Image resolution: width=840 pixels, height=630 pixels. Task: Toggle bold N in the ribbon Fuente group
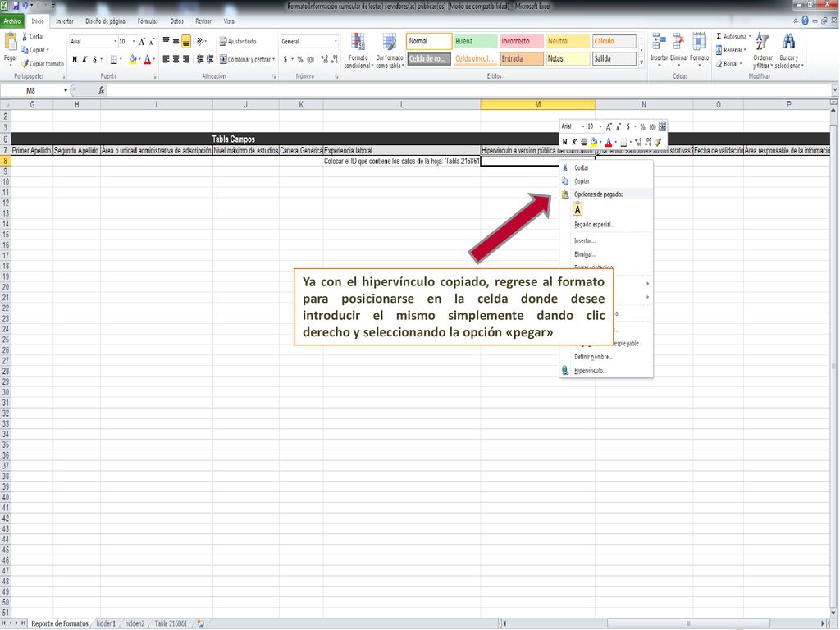[x=75, y=59]
